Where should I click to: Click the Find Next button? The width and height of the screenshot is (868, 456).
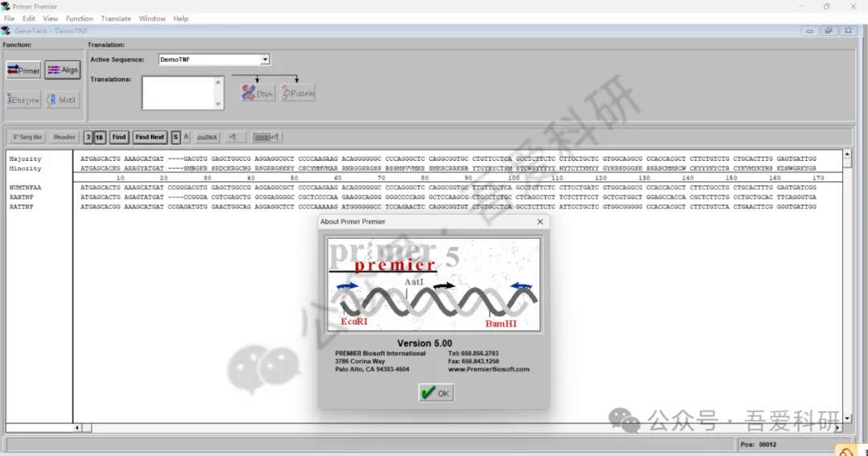[149, 137]
